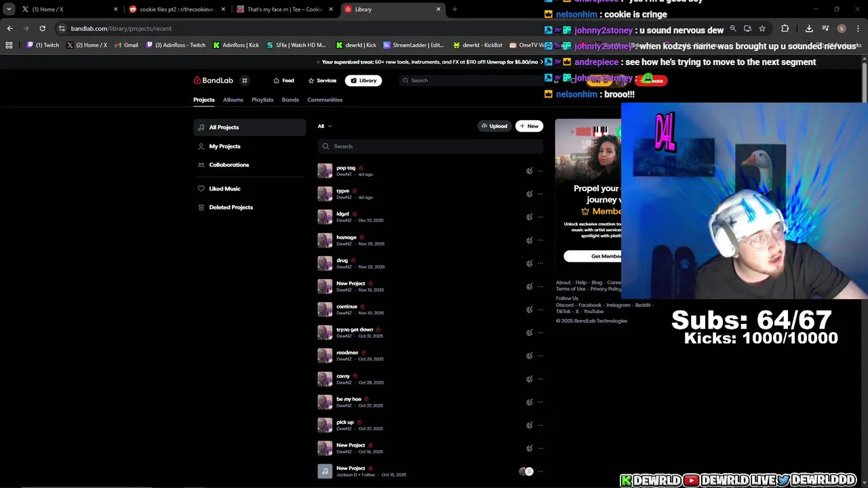Open the pop tag project
The width and height of the screenshot is (868, 488).
pyautogui.click(x=346, y=167)
